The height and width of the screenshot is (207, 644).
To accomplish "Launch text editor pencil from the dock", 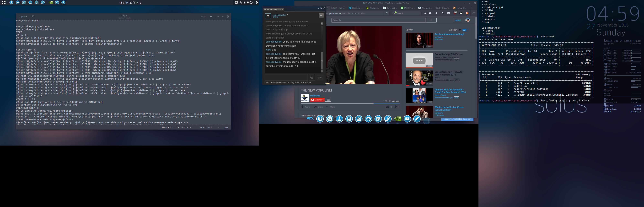I will 417,119.
